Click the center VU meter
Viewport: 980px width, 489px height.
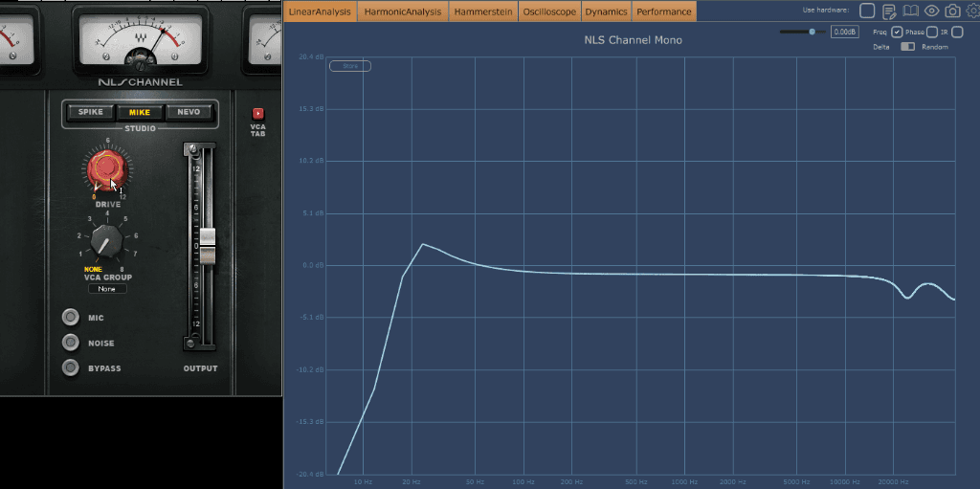[141, 40]
